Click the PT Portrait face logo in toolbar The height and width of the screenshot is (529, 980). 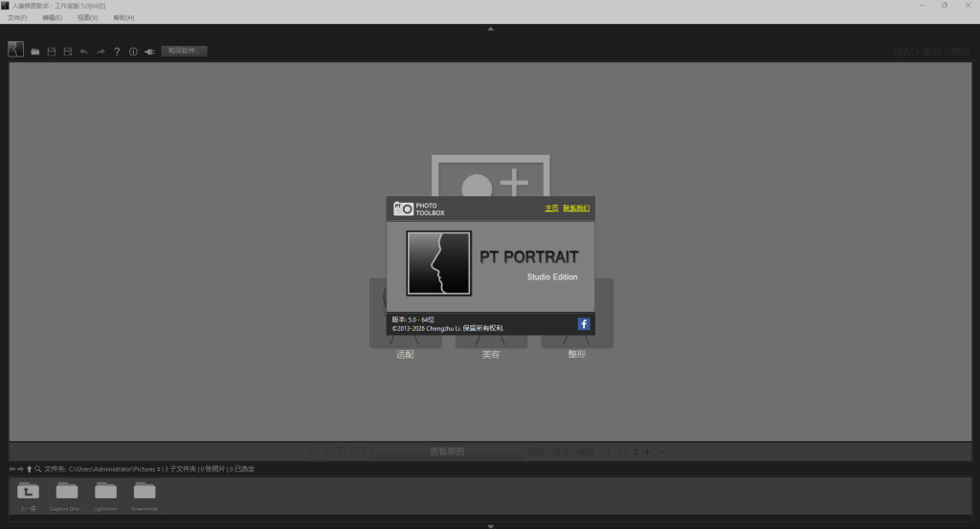click(15, 50)
